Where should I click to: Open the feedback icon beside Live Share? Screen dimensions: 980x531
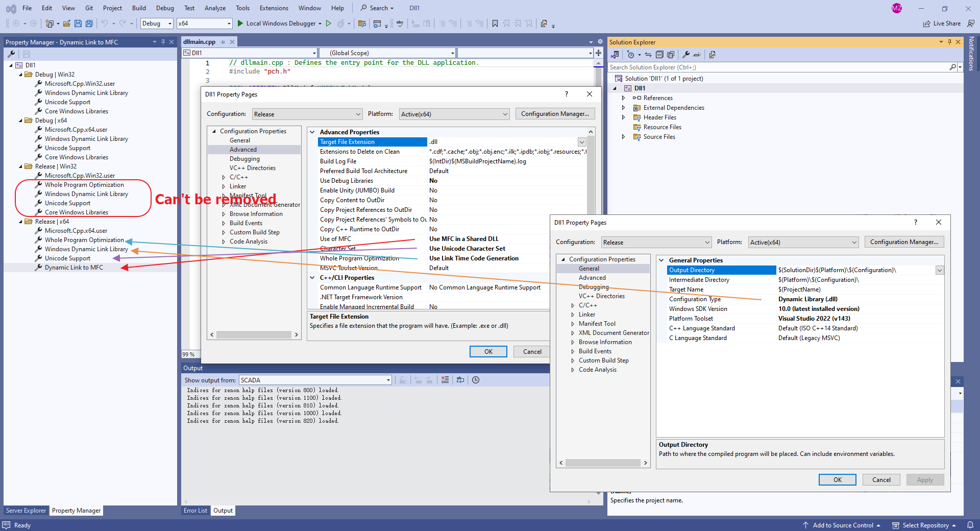click(971, 23)
